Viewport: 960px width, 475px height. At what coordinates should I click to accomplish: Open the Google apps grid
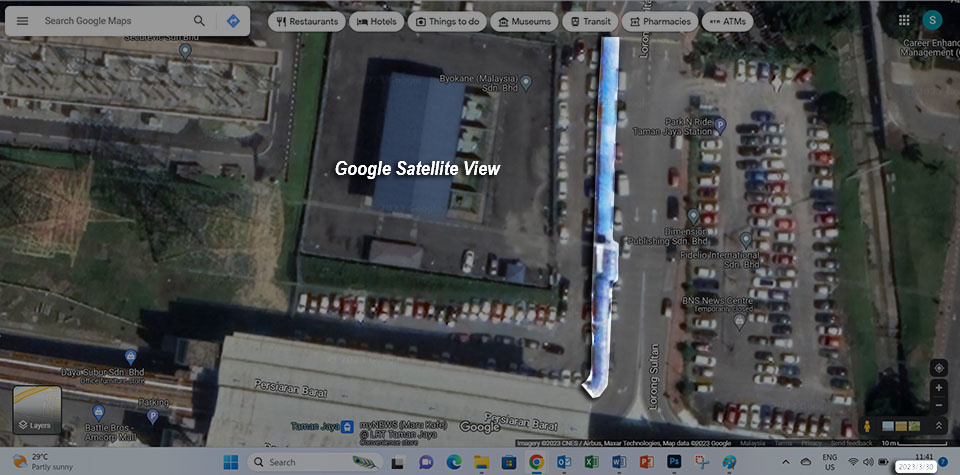(x=904, y=20)
